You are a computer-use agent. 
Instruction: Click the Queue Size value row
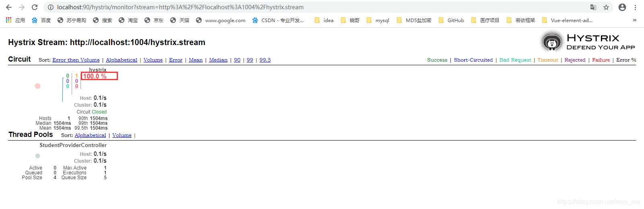[84, 178]
